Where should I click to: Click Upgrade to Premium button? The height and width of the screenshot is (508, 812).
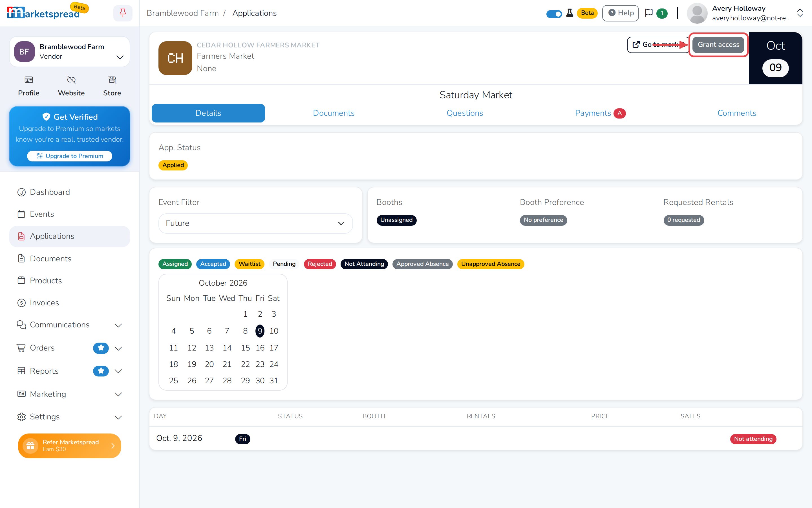[x=69, y=156]
